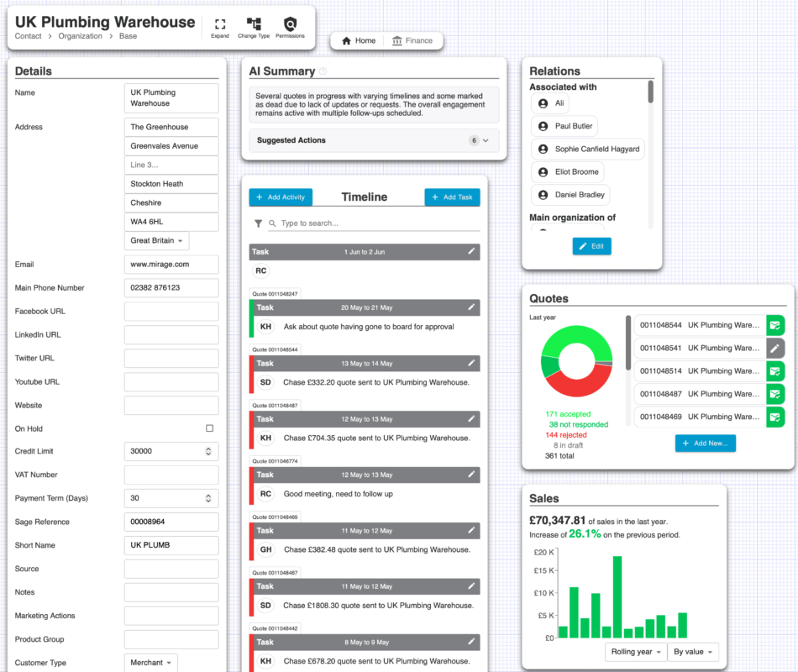798x672 pixels.
Task: Open the Great Britain country dropdown
Action: pos(156,241)
